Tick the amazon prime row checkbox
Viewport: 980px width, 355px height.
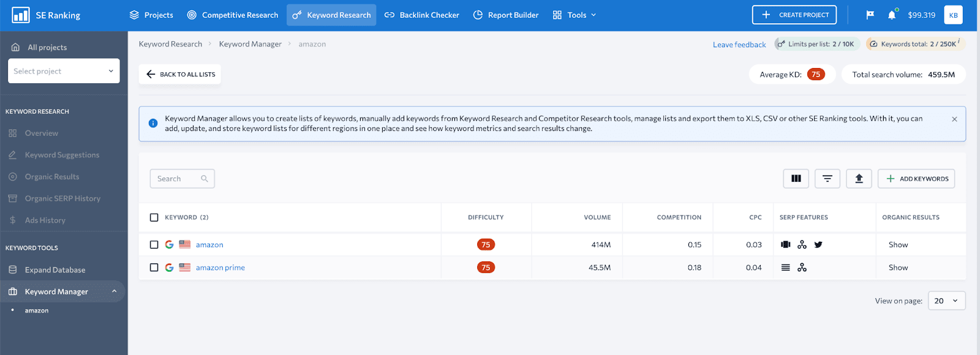tap(154, 267)
